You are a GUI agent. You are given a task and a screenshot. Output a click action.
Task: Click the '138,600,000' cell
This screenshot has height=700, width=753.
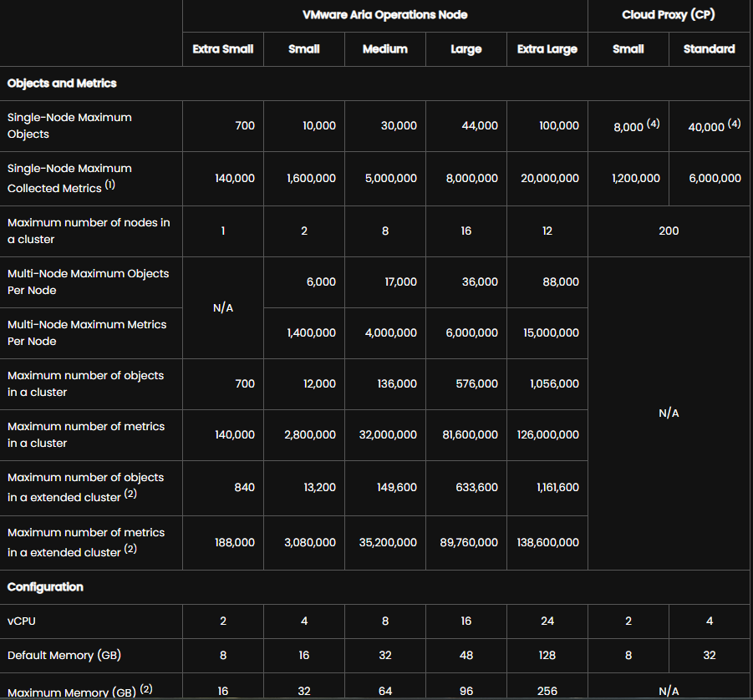click(548, 542)
